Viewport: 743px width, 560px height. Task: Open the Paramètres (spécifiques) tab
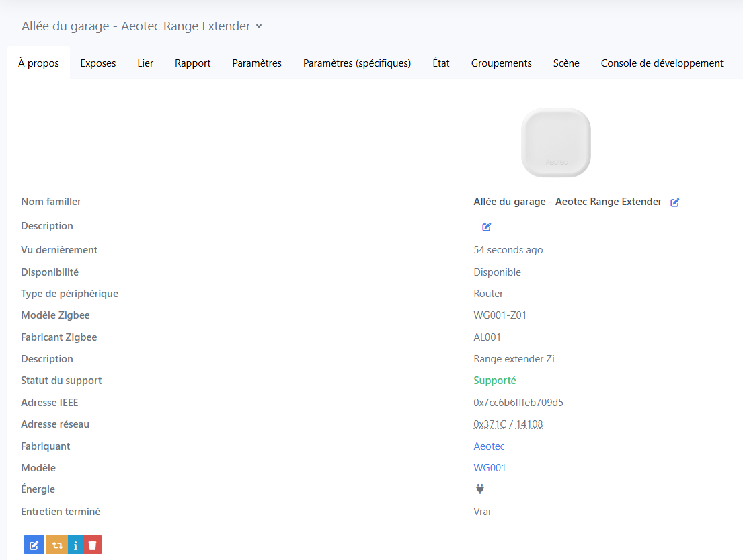point(357,63)
